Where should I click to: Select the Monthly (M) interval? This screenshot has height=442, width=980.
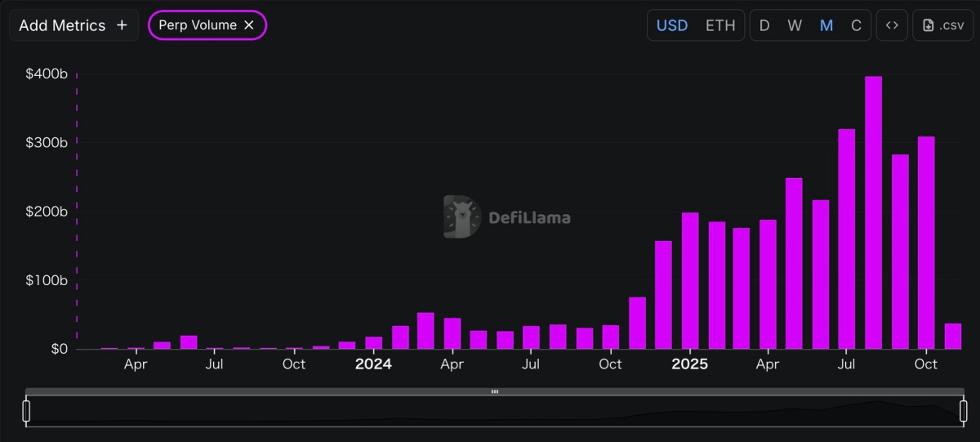tap(826, 25)
